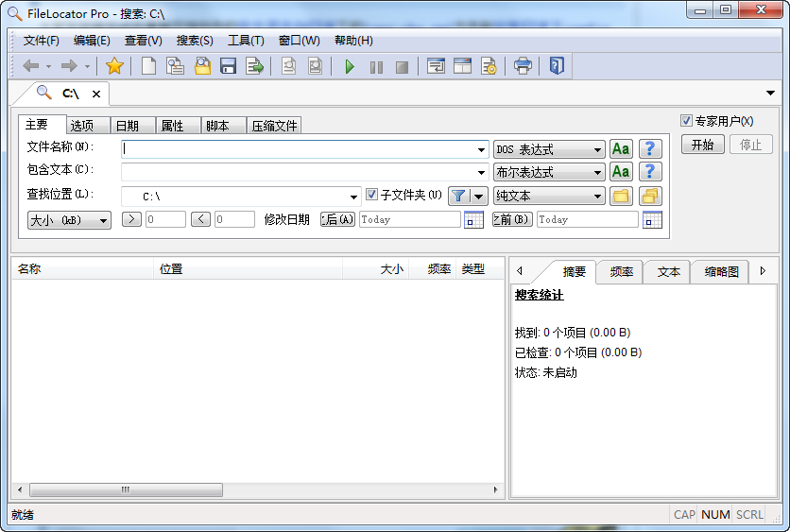
Task: Toggle word wrap toolbar icon
Action: pos(436,66)
